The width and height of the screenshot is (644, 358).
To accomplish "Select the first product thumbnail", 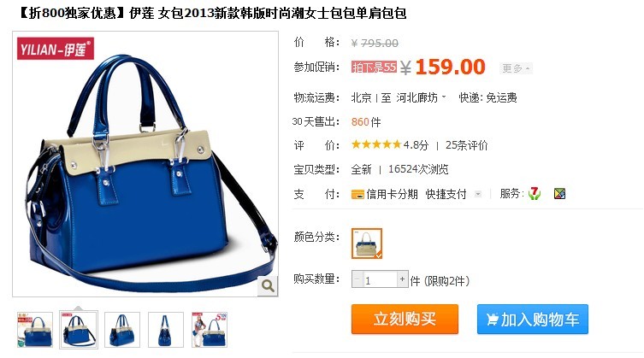I will coord(35,330).
